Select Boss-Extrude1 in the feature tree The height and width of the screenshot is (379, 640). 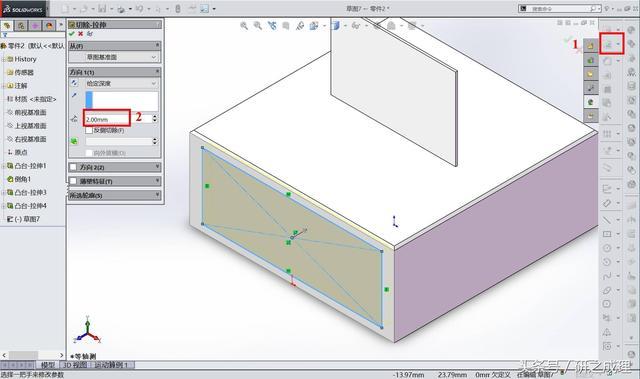coord(31,166)
